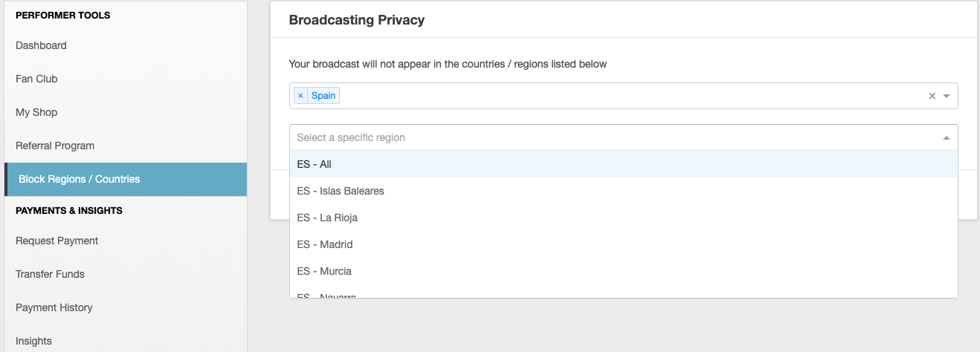The width and height of the screenshot is (980, 352).
Task: Open the Request Payment page
Action: (57, 241)
